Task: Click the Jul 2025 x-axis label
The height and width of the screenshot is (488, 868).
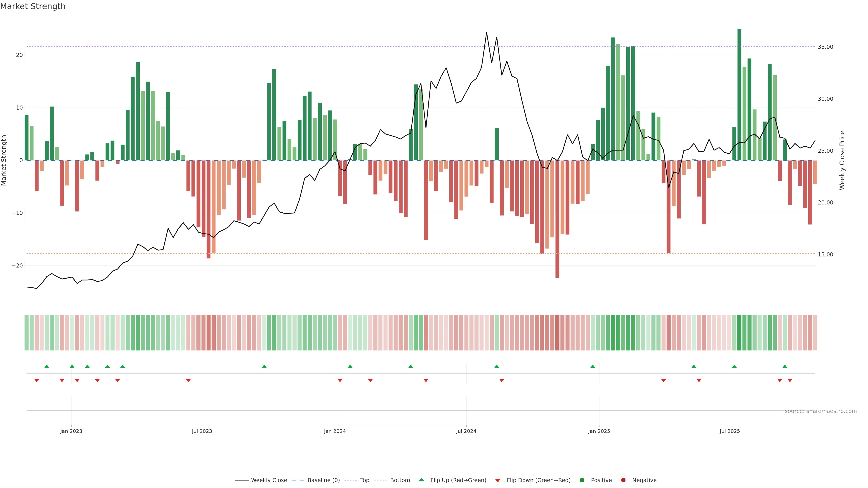Action: (x=729, y=431)
